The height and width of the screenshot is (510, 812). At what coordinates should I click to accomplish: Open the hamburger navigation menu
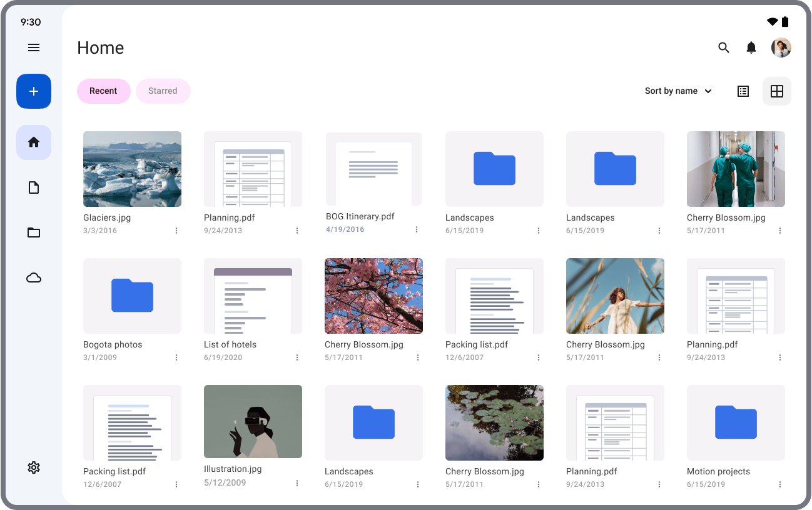click(x=34, y=47)
